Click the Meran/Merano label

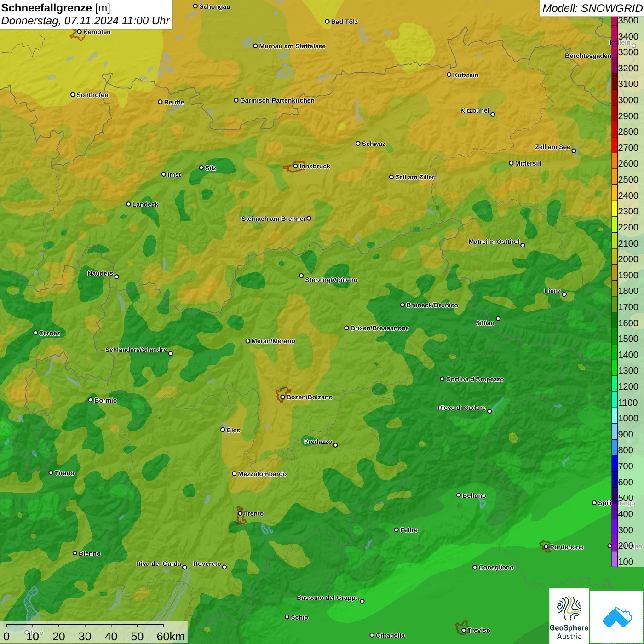click(x=273, y=341)
